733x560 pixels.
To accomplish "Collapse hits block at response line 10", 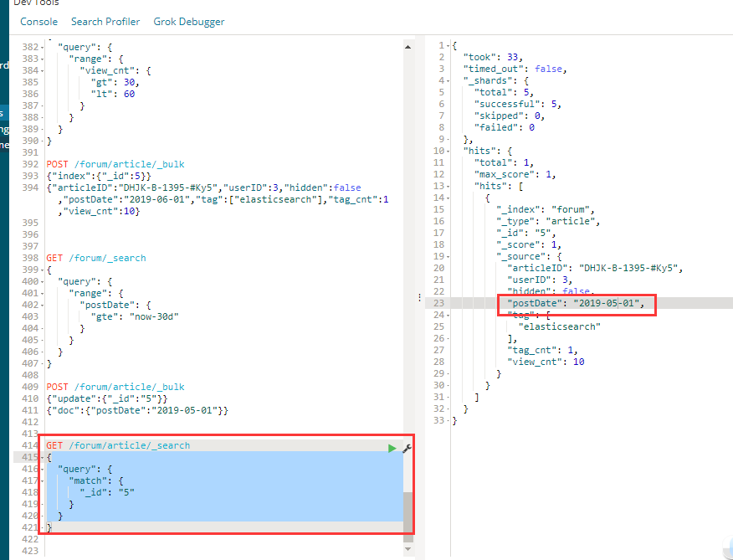I will point(448,152).
